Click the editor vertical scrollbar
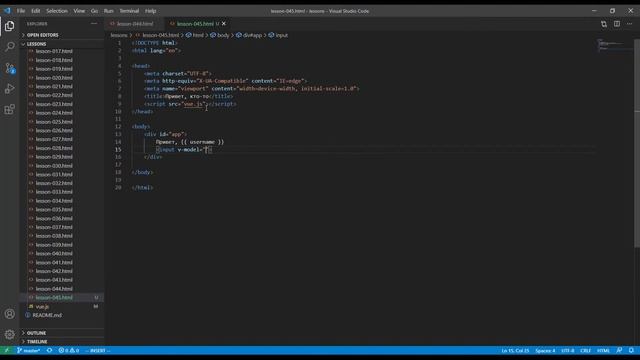This screenshot has width=640, height=360. [637, 143]
